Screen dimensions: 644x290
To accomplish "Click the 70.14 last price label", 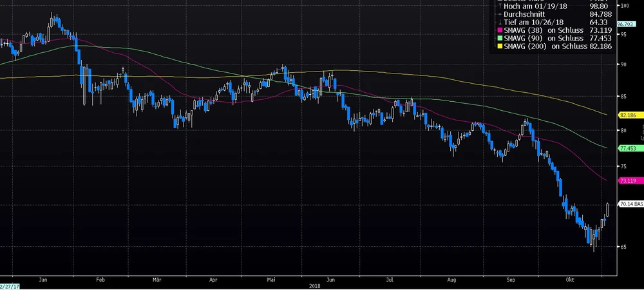I will click(630, 204).
